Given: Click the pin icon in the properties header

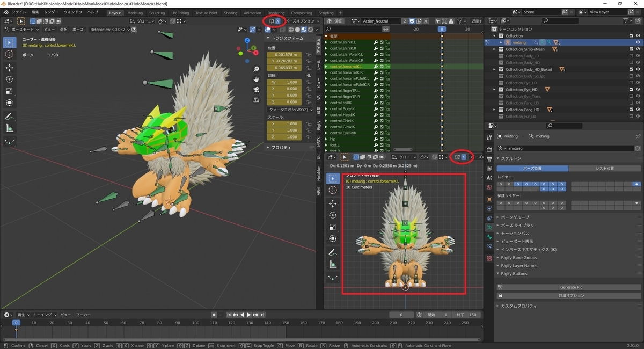Looking at the screenshot, I should pyautogui.click(x=638, y=136).
